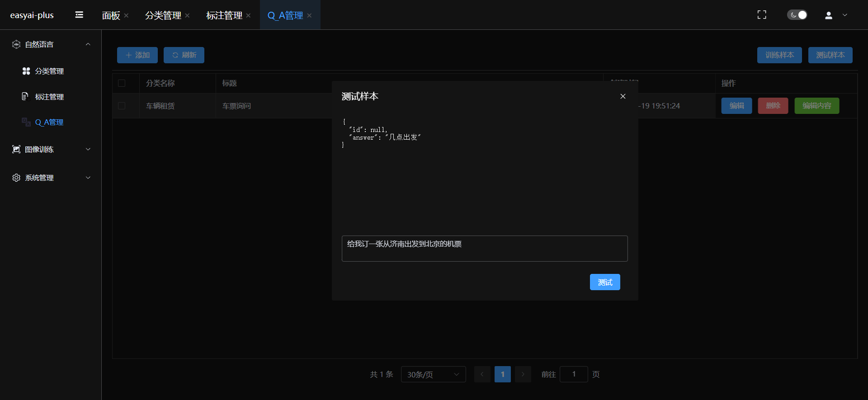868x400 pixels.
Task: Click the 测试 button in dialog
Action: (x=605, y=282)
